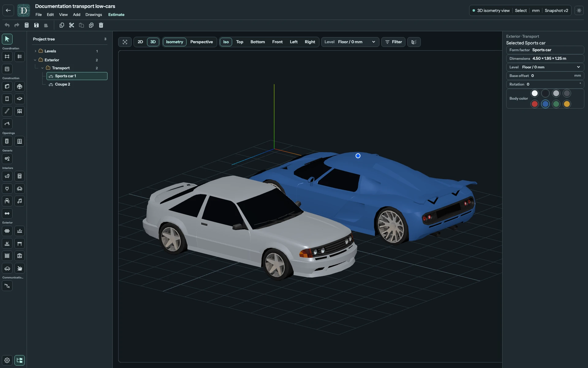Select the plant vegetation tool

(x=20, y=268)
